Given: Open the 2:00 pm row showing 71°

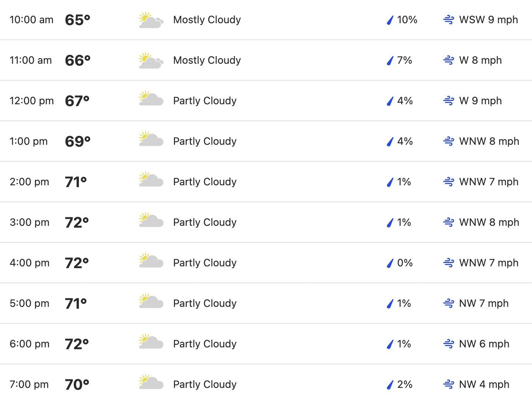Looking at the screenshot, I should 266,182.
